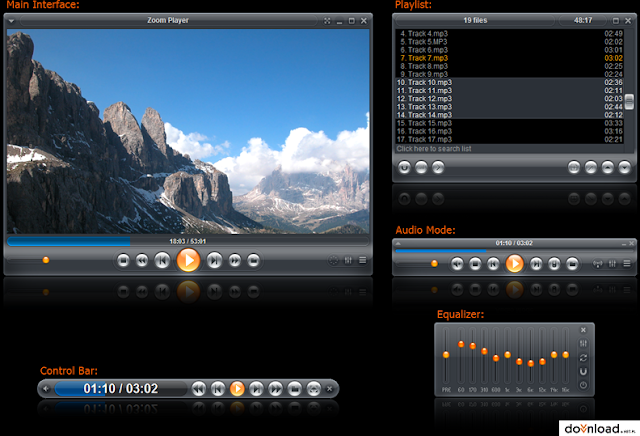Screen dimensions: 640x436
Task: Open navigation wheel icon in Main Interface
Action: point(333,260)
